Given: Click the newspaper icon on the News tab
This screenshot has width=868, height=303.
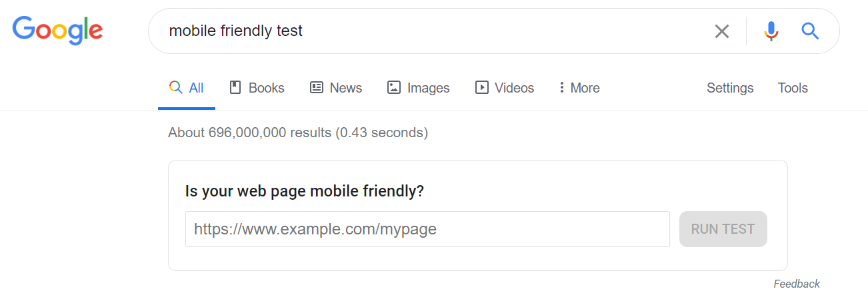Looking at the screenshot, I should tap(317, 87).
